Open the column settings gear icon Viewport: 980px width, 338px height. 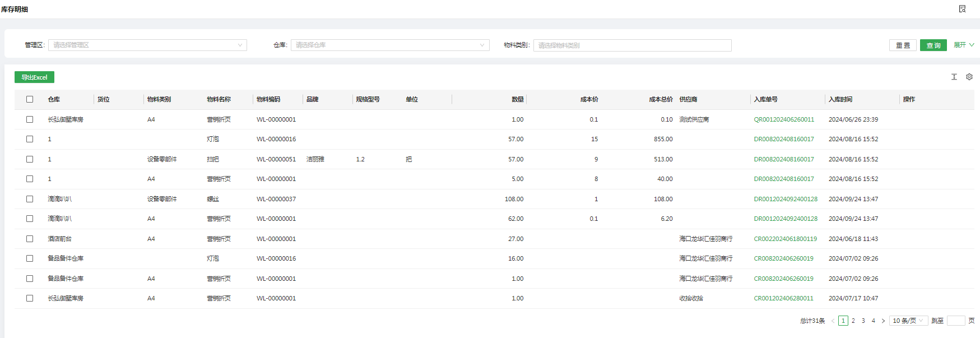969,77
